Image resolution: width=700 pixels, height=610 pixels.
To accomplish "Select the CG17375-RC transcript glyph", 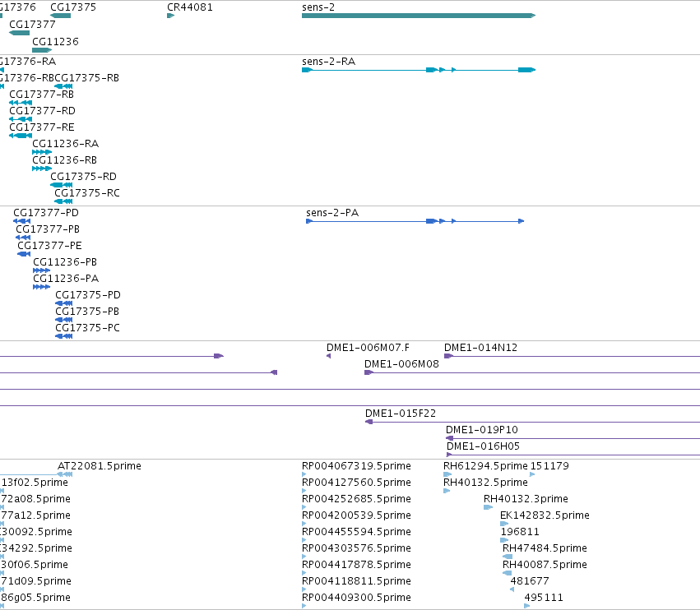I will 63,201.
